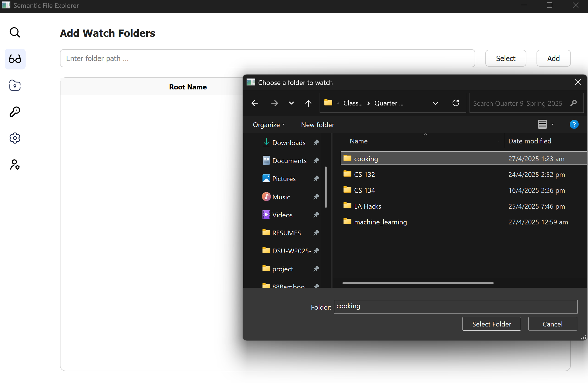Open the key icon in sidebar
The image size is (588, 383).
tap(15, 112)
